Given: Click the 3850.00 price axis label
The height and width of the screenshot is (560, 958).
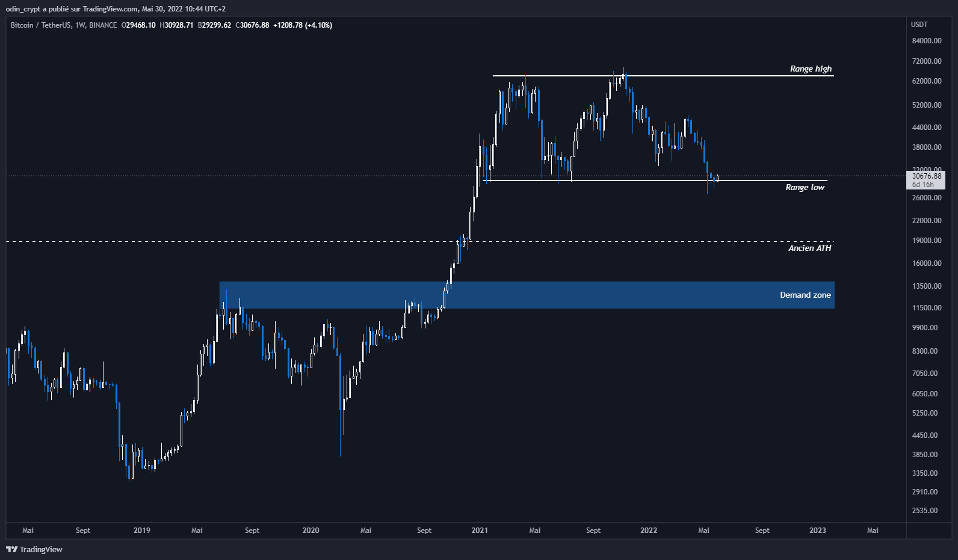Looking at the screenshot, I should 925,455.
